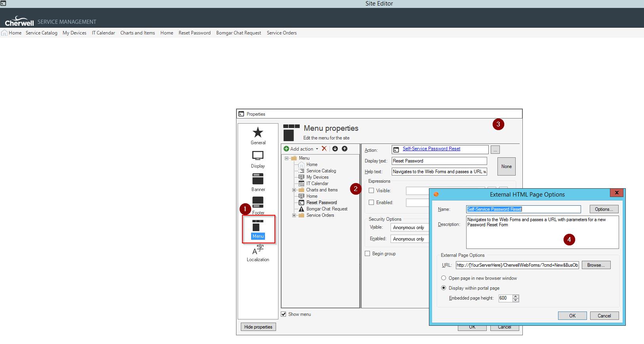Expand the Service Orders tree folder

click(x=294, y=215)
